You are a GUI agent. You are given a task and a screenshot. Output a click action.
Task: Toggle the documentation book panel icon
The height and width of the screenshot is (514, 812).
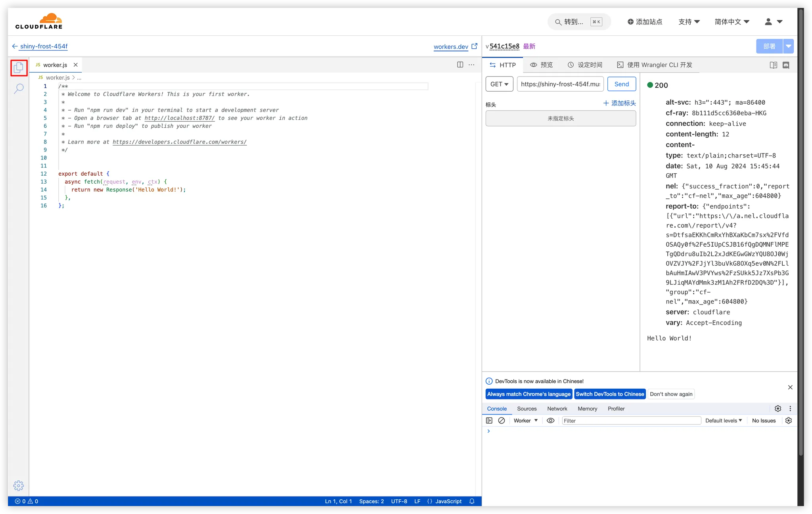coord(773,65)
